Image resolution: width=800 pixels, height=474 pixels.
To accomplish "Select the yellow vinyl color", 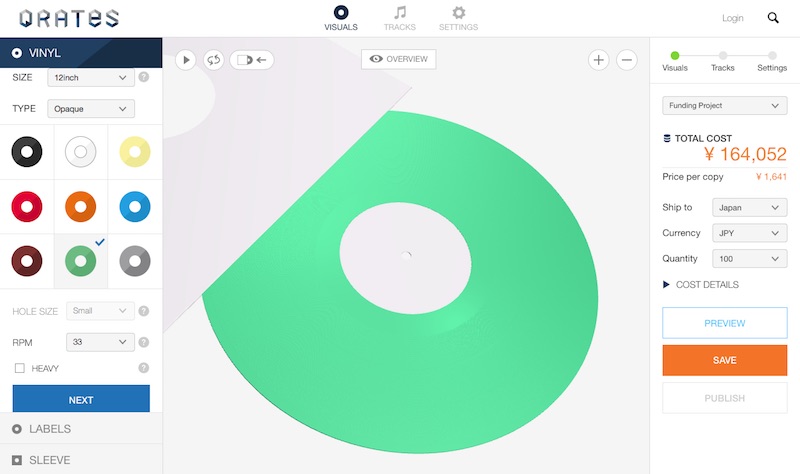I will [x=135, y=152].
